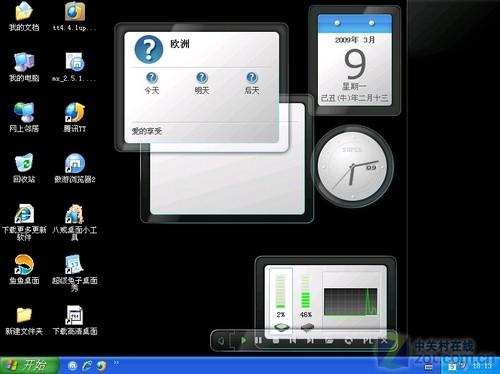
Task: Click the 今天 forecast icon
Action: (152, 78)
